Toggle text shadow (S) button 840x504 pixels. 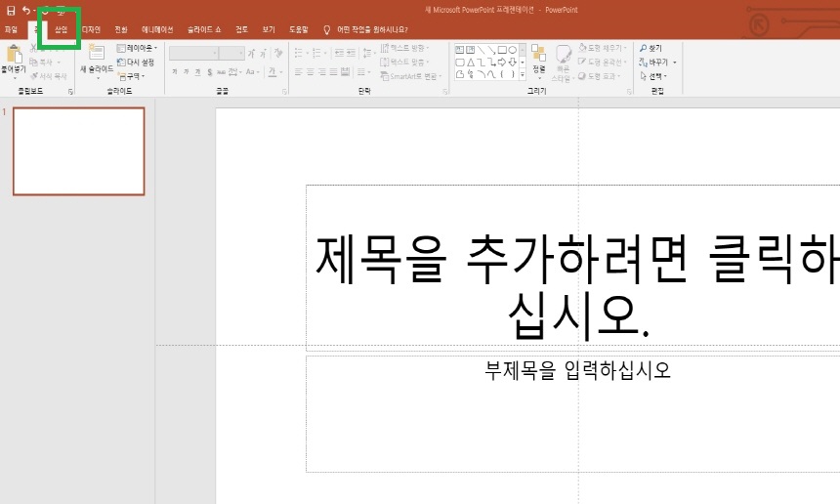tap(209, 71)
